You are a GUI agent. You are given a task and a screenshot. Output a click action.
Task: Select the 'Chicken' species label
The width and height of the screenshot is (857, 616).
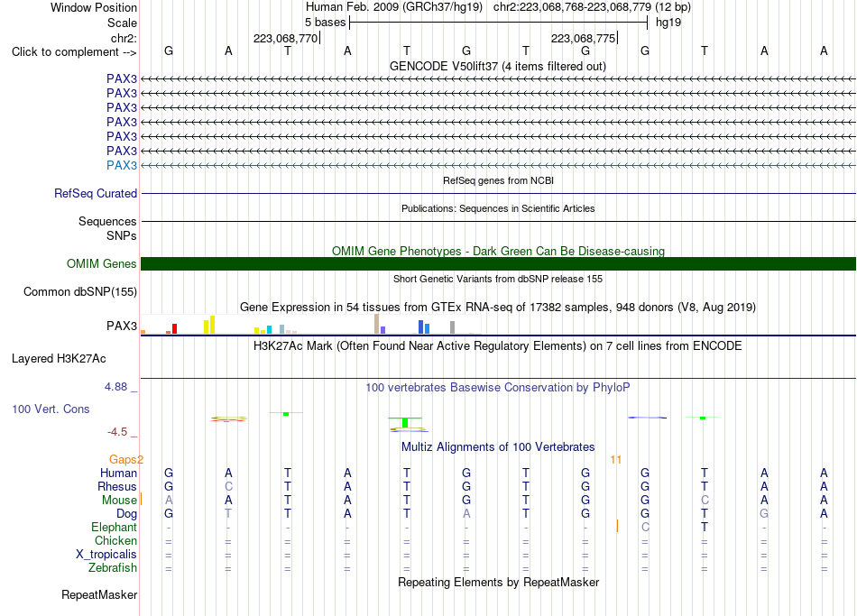click(115, 540)
